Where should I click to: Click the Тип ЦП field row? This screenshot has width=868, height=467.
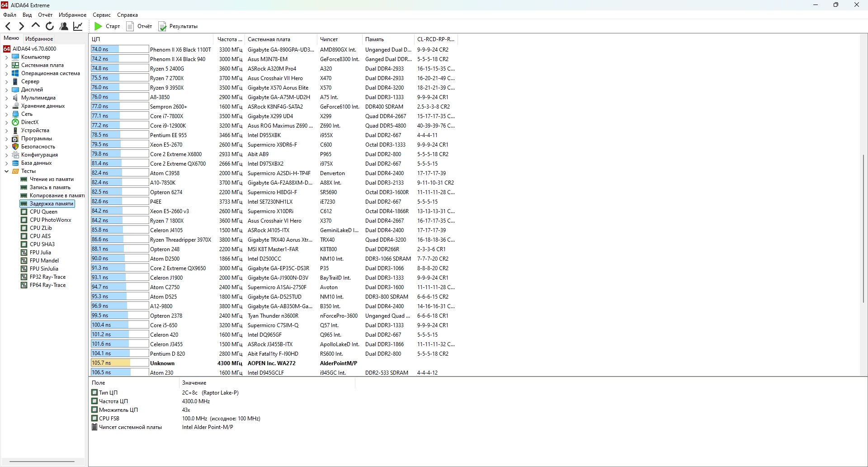[222, 393]
